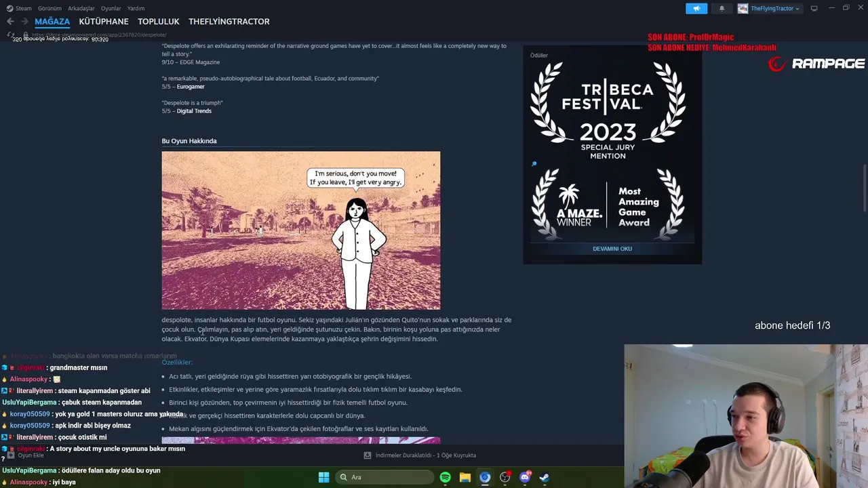Open the notifications bell

(x=722, y=8)
